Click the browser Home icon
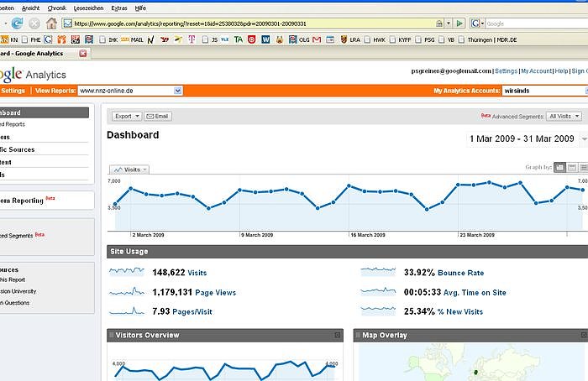 pyautogui.click(x=52, y=23)
